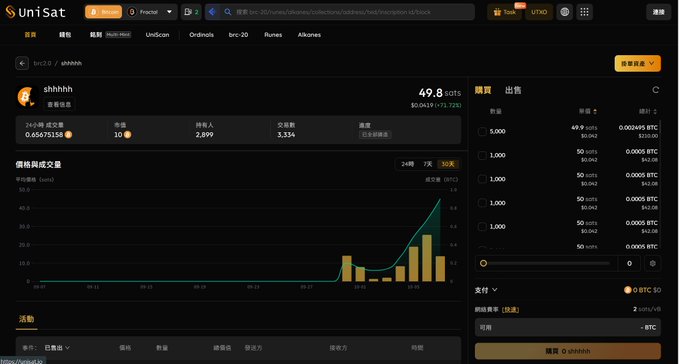The height and width of the screenshot is (364, 679).
Task: Click the 購買 0 shhhhh button
Action: (568, 351)
